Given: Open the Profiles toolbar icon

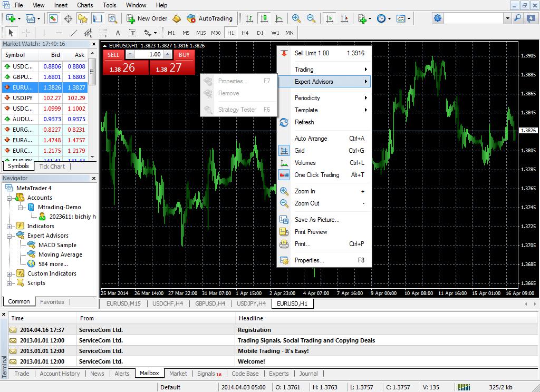Looking at the screenshot, I should tap(30, 18).
